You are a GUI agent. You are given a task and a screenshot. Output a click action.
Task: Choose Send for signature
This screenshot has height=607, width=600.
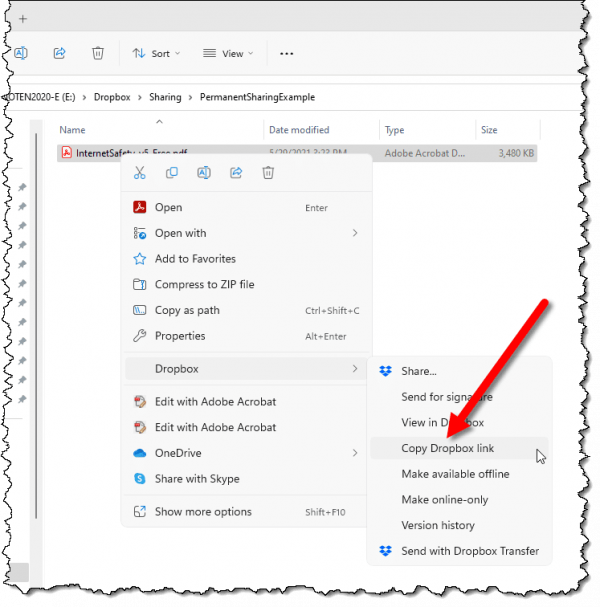click(459, 397)
